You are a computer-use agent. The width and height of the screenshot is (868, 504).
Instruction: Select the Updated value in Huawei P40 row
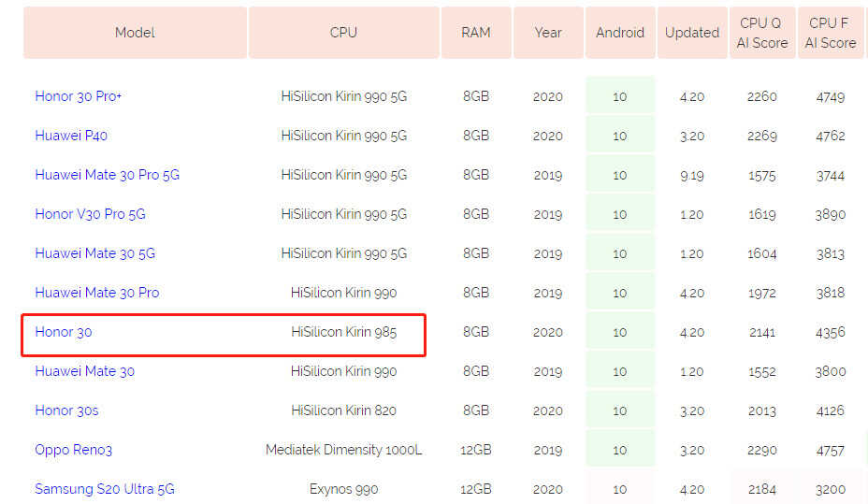pyautogui.click(x=692, y=137)
